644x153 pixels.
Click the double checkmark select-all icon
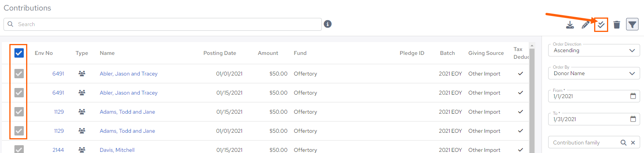point(601,25)
